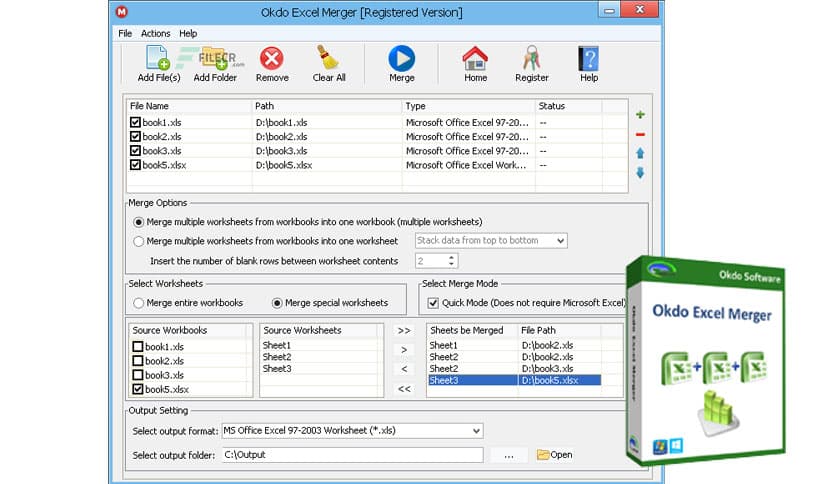
Task: Move file up with blue up arrow
Action: pos(640,154)
